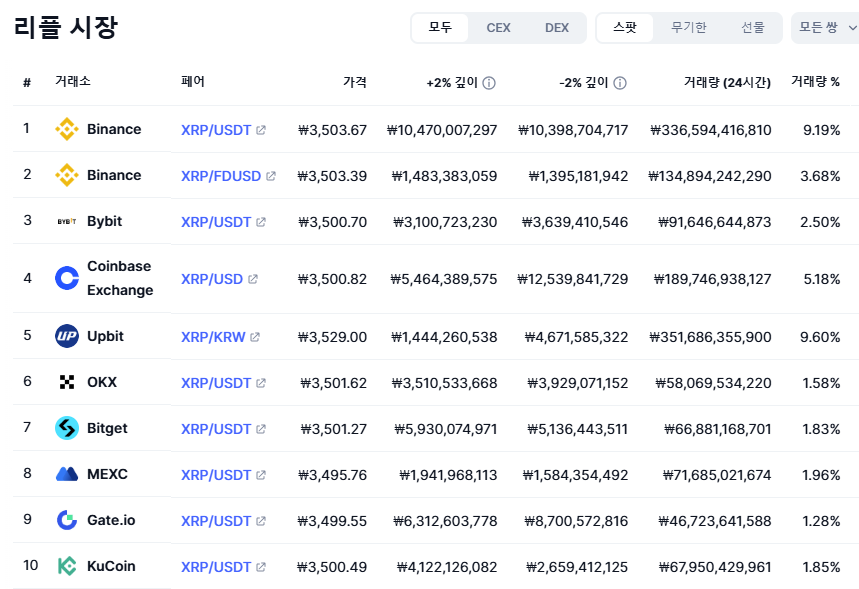Click the Coinbase Exchange logo

tap(67, 278)
